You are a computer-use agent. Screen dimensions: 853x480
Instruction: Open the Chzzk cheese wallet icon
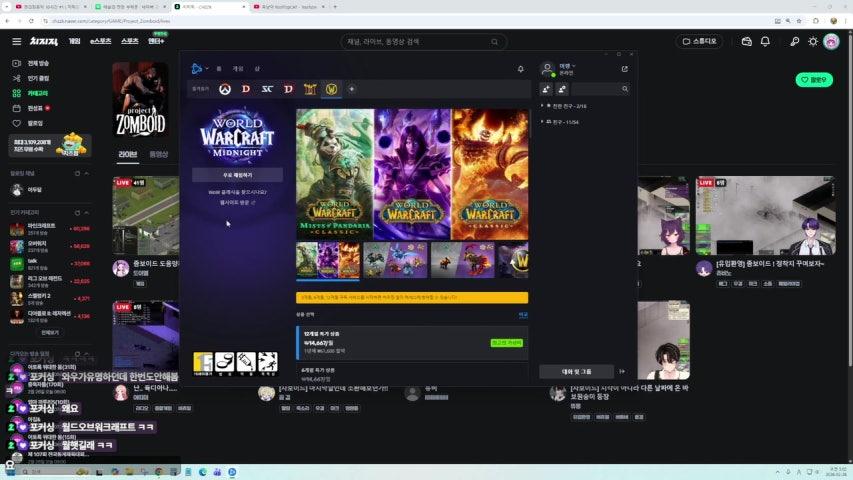[x=746, y=41]
